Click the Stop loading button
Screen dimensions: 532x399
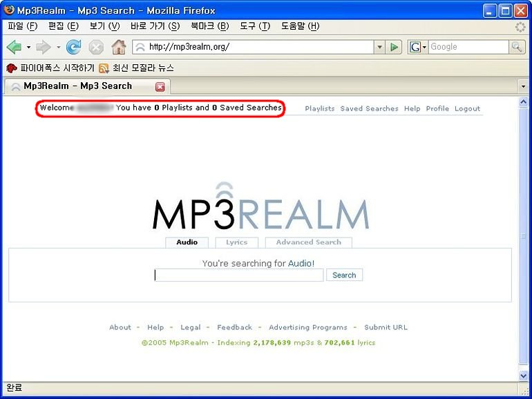[x=96, y=47]
